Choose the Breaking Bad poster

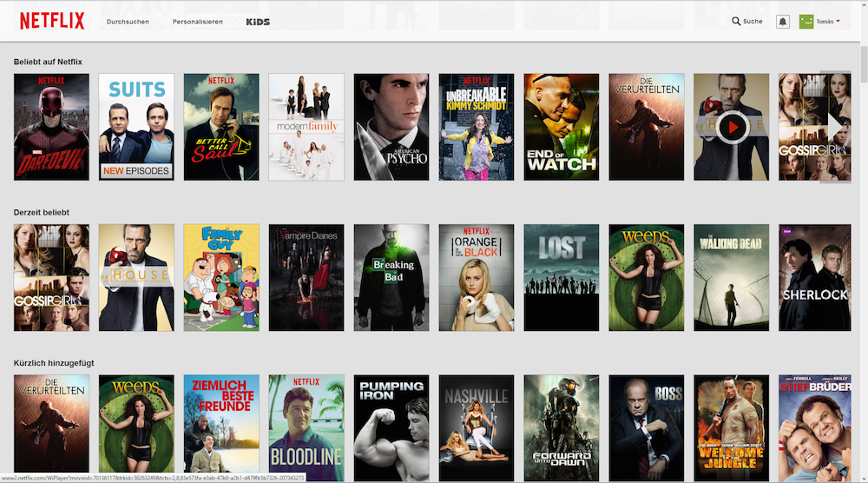[391, 277]
